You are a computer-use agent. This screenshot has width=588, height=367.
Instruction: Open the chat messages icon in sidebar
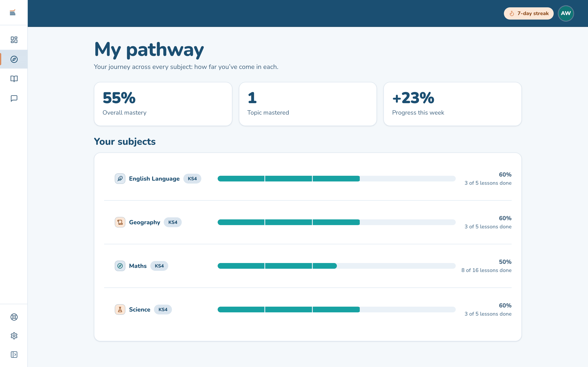(14, 98)
